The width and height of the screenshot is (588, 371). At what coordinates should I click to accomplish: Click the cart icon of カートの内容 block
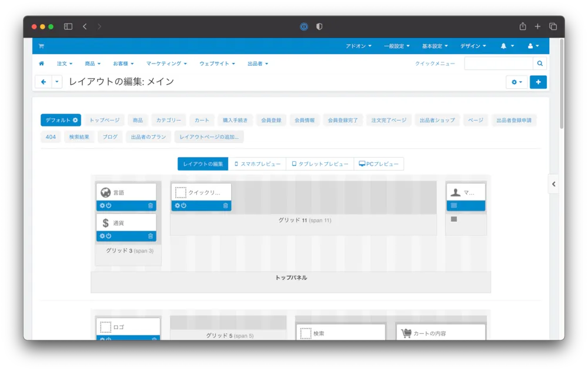point(406,333)
